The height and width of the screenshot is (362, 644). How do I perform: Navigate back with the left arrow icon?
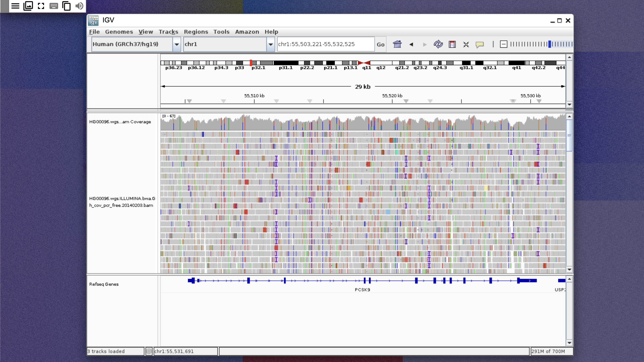(411, 44)
